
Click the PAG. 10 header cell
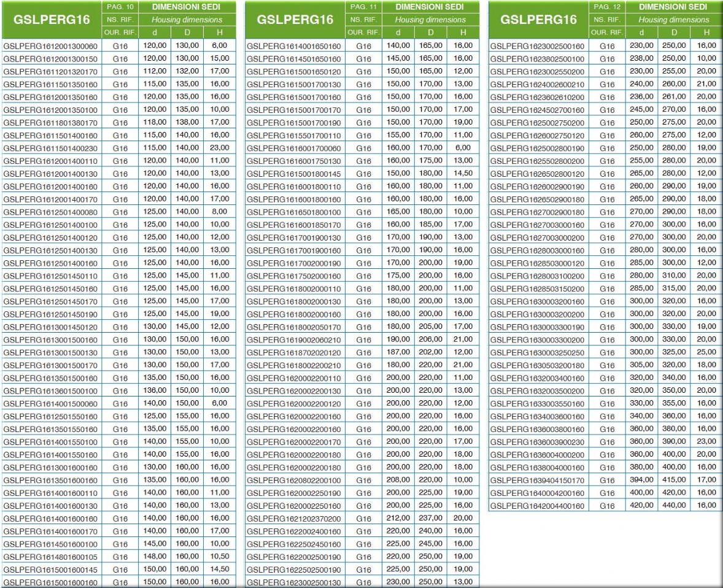[120, 7]
